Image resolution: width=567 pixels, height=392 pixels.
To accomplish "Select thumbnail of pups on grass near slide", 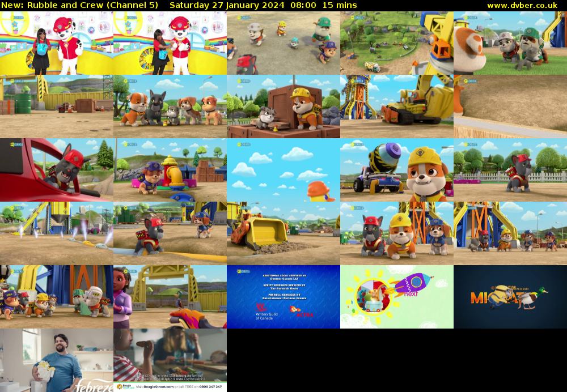I will click(x=510, y=43).
